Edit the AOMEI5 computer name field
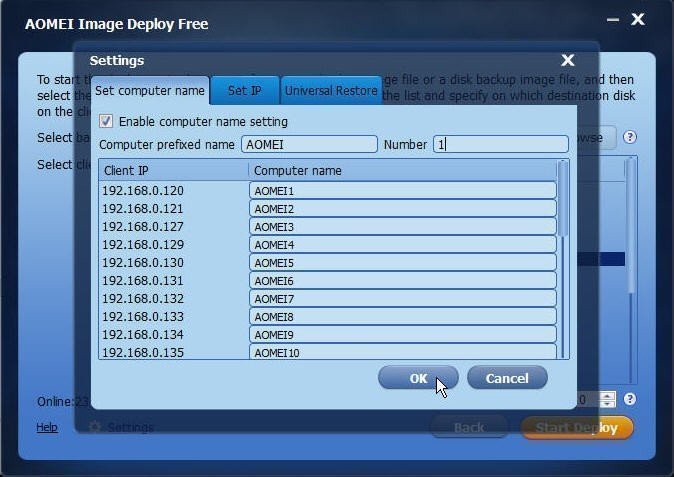 (403, 263)
